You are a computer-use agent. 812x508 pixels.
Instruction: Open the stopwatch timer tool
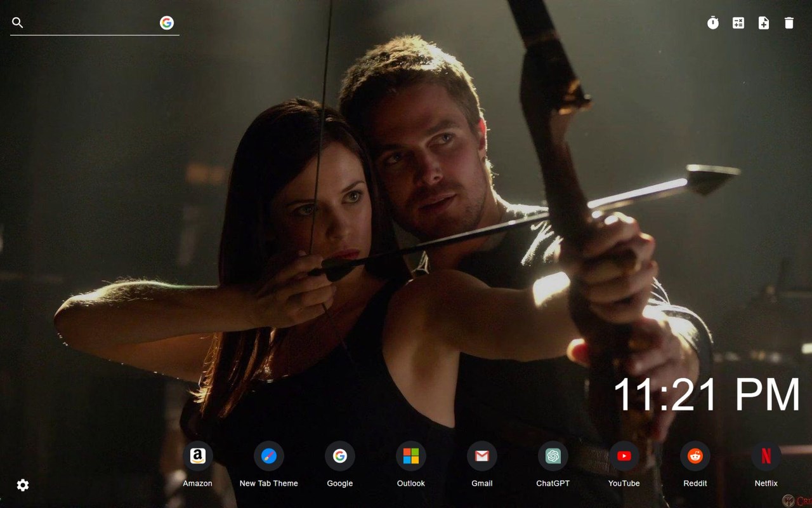point(713,23)
